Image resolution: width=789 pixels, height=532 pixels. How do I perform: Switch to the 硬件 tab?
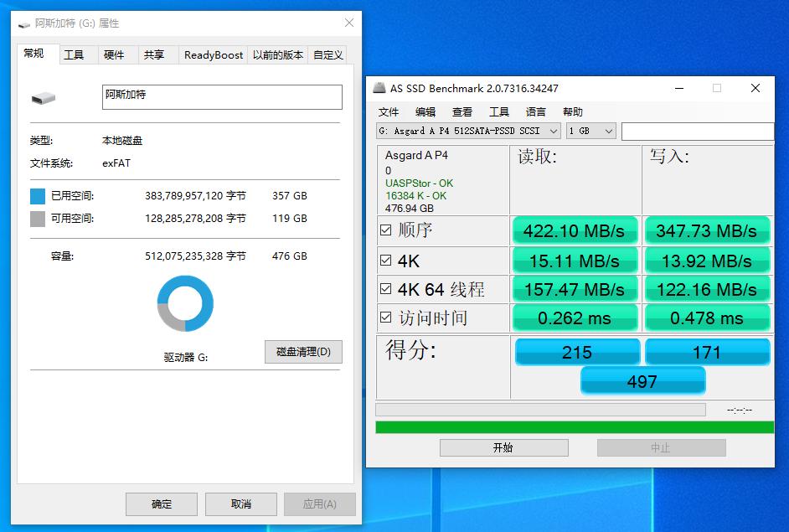click(x=116, y=54)
